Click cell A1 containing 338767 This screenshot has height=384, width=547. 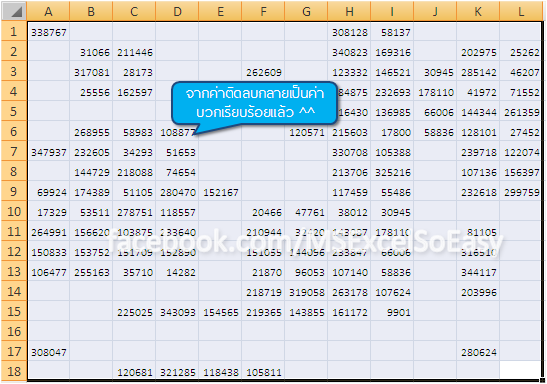(48, 32)
